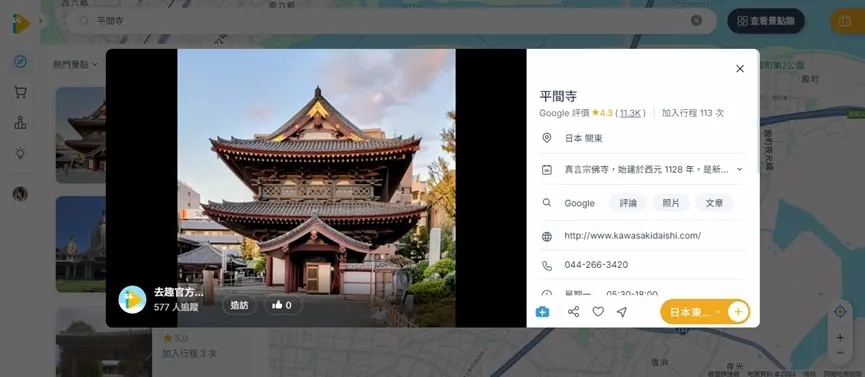Image resolution: width=865 pixels, height=377 pixels.
Task: Open the compass Explore sidebar icon
Action: click(x=20, y=61)
